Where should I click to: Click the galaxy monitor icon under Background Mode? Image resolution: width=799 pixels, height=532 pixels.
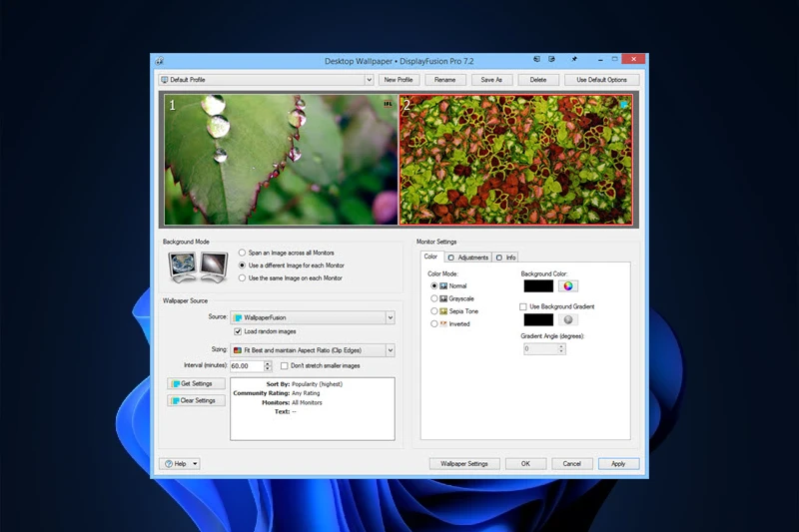[214, 266]
